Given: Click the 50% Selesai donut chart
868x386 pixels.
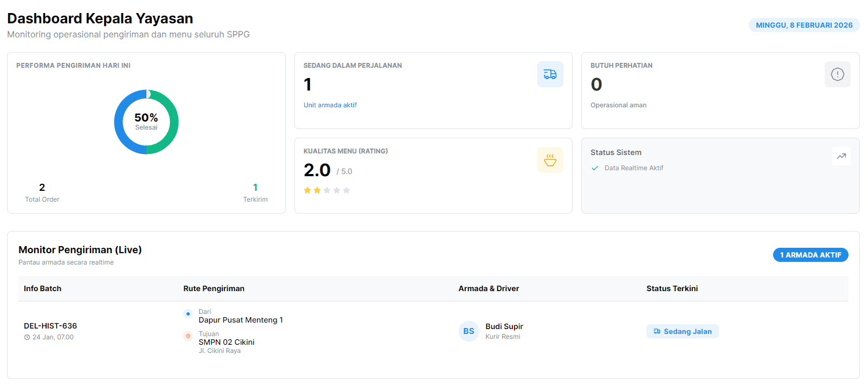Looking at the screenshot, I should [146, 122].
